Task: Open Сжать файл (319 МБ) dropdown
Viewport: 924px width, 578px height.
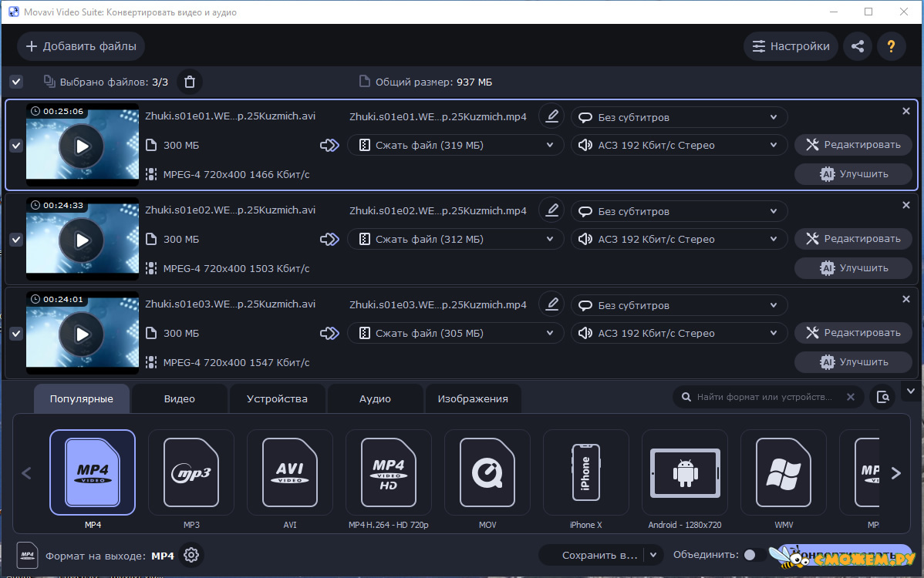Action: point(456,146)
